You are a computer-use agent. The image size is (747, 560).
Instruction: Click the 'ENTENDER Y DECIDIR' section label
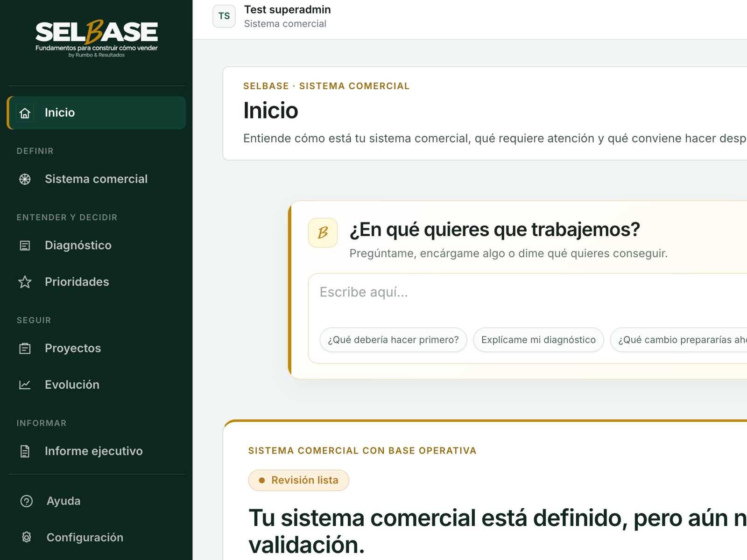click(67, 217)
